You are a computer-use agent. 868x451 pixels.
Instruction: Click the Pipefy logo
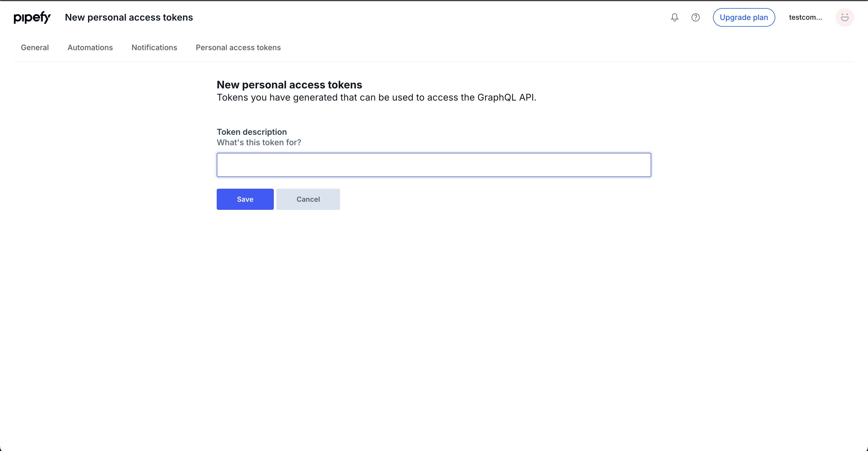pyautogui.click(x=32, y=17)
